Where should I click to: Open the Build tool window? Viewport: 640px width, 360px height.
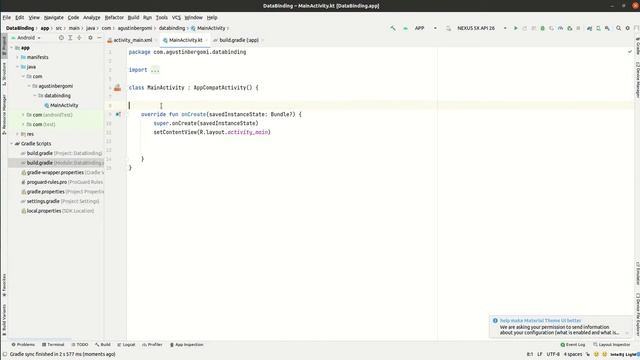pyautogui.click(x=103, y=345)
